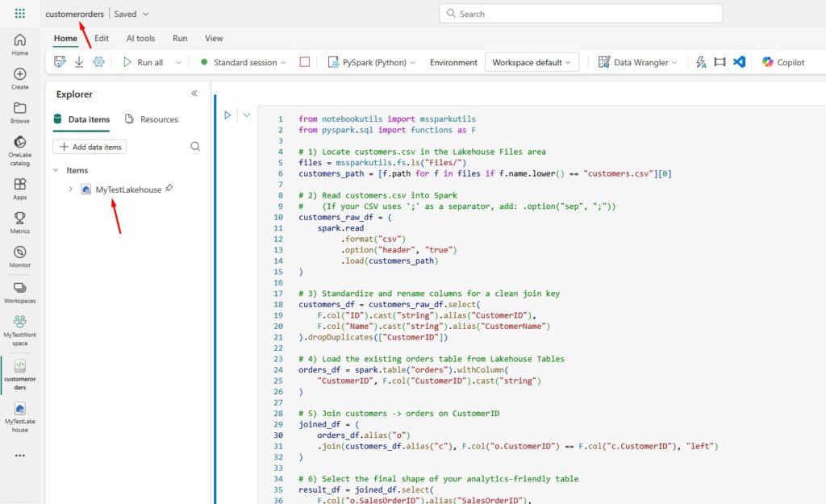Open the View ribbon tab

pyautogui.click(x=214, y=39)
